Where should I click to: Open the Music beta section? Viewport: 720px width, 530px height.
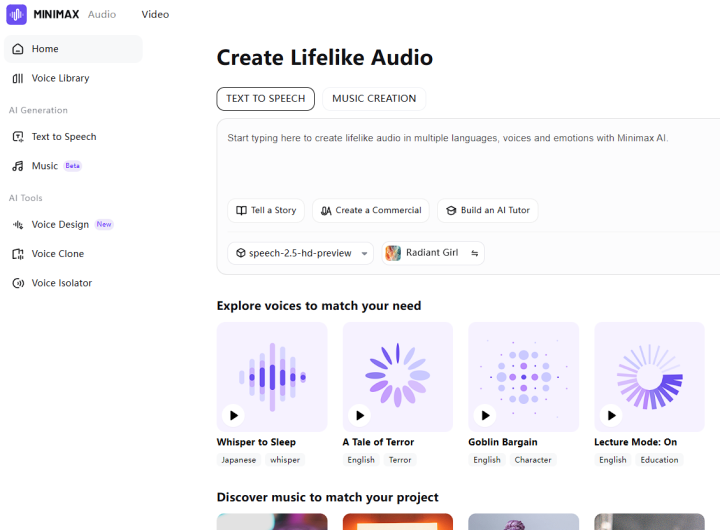[45, 166]
